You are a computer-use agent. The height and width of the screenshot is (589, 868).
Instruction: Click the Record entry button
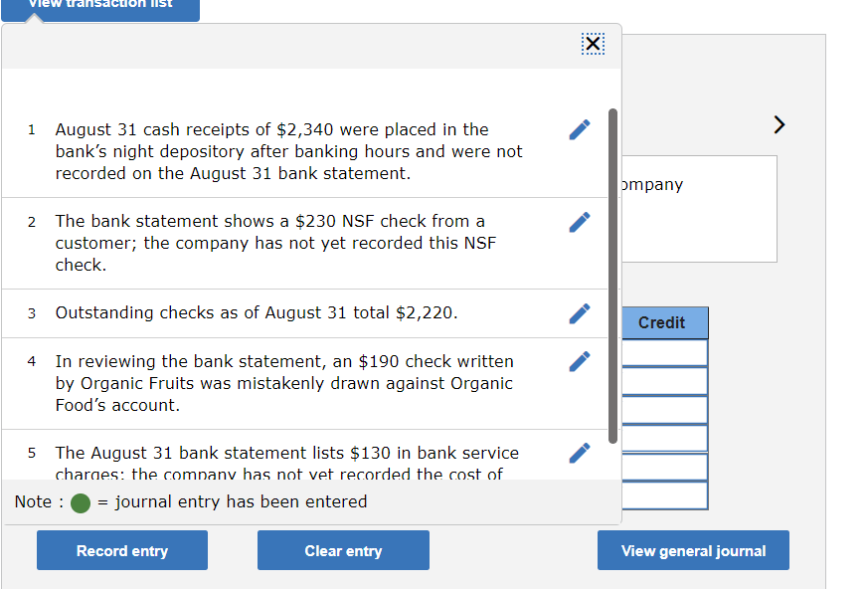[x=121, y=550]
